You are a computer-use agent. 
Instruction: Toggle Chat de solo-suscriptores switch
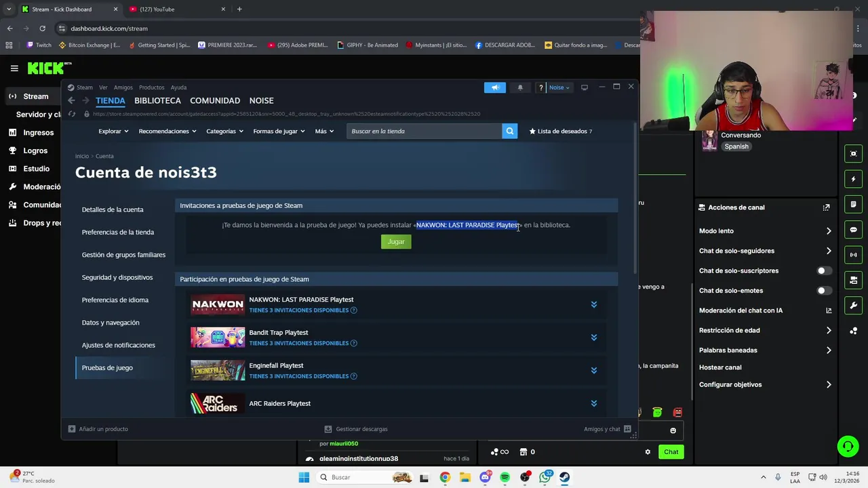(x=824, y=270)
